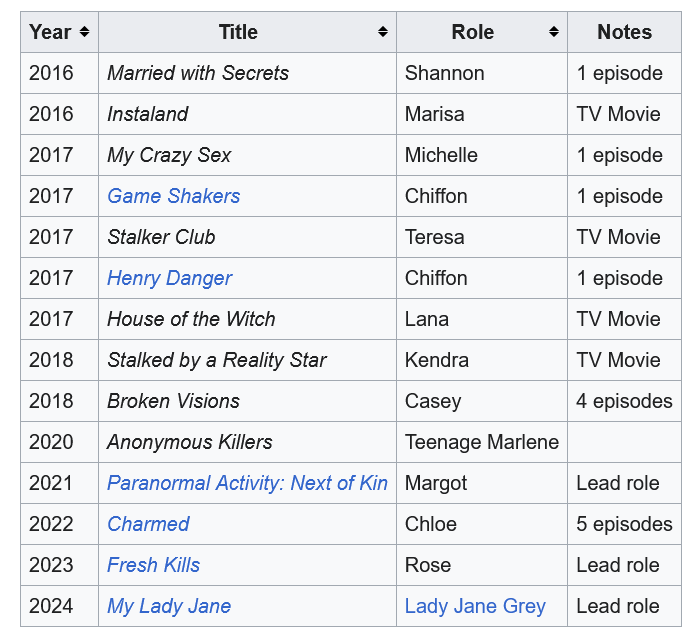This screenshot has height=632, width=700.
Task: Click the Title column sort arrows
Action: tap(382, 32)
